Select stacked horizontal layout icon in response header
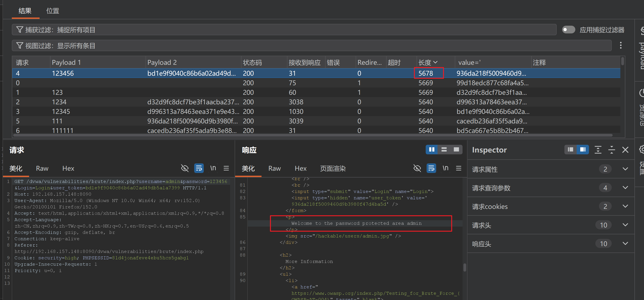 pyautogui.click(x=444, y=150)
